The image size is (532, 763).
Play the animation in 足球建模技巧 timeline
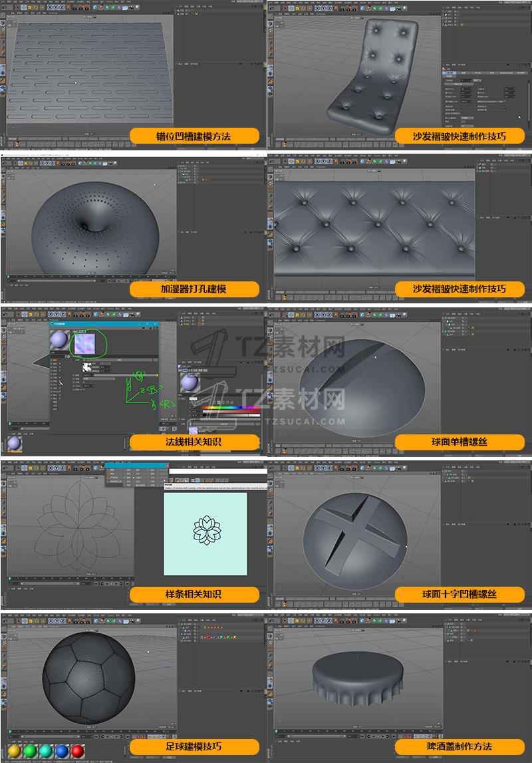click(x=112, y=736)
